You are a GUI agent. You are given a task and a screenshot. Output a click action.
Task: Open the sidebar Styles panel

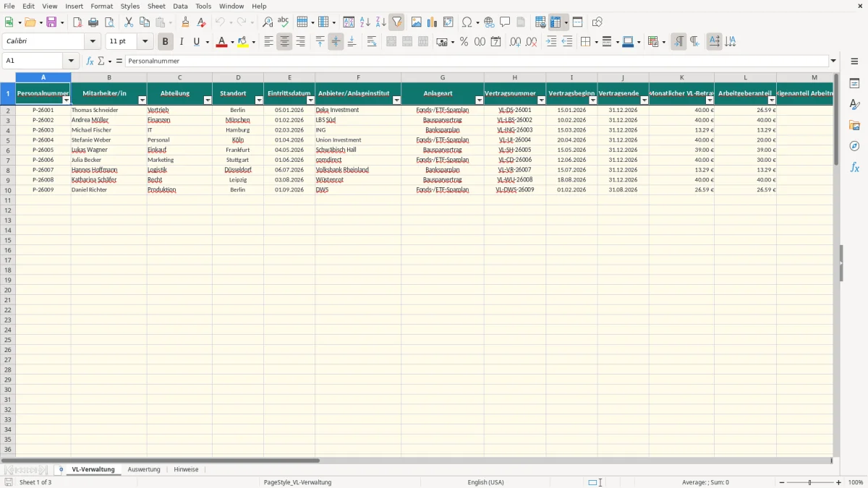click(854, 105)
